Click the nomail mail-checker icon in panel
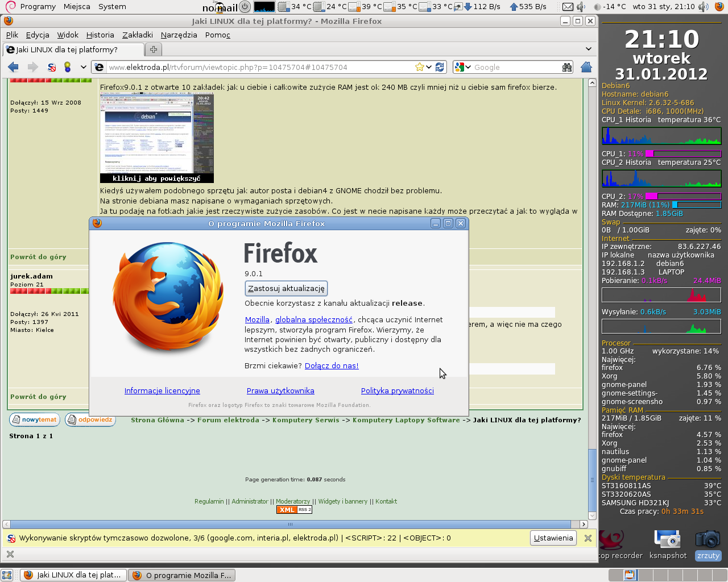 coord(220,7)
